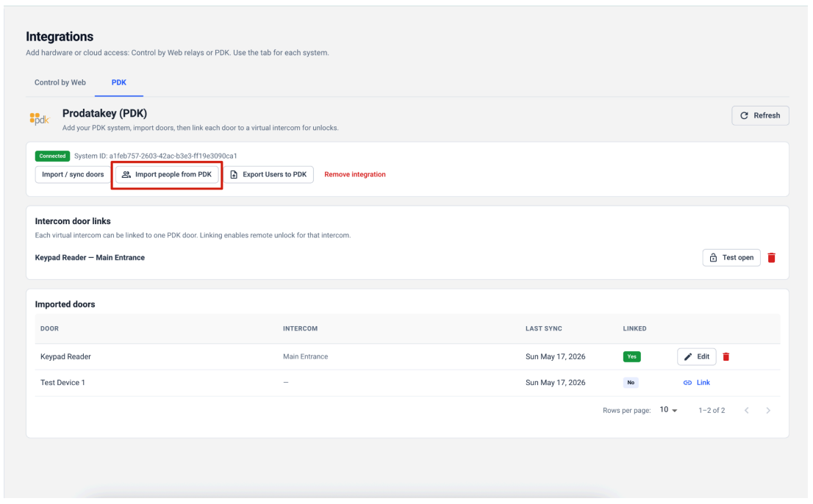Click the Refresh button
The width and height of the screenshot is (813, 504).
(x=760, y=115)
